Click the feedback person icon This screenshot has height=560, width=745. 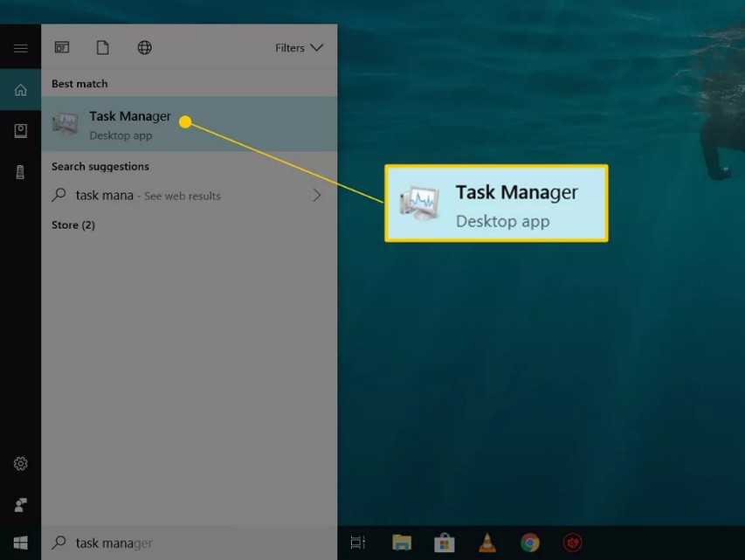20,504
